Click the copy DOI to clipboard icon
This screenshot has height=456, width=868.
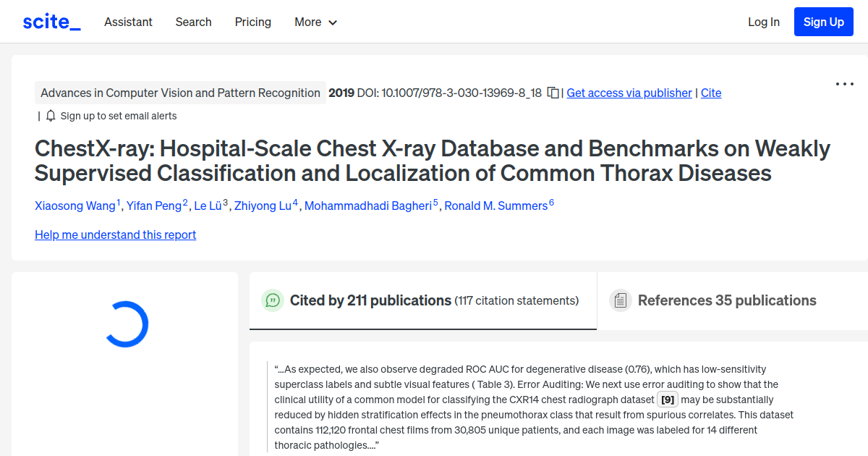click(x=551, y=93)
